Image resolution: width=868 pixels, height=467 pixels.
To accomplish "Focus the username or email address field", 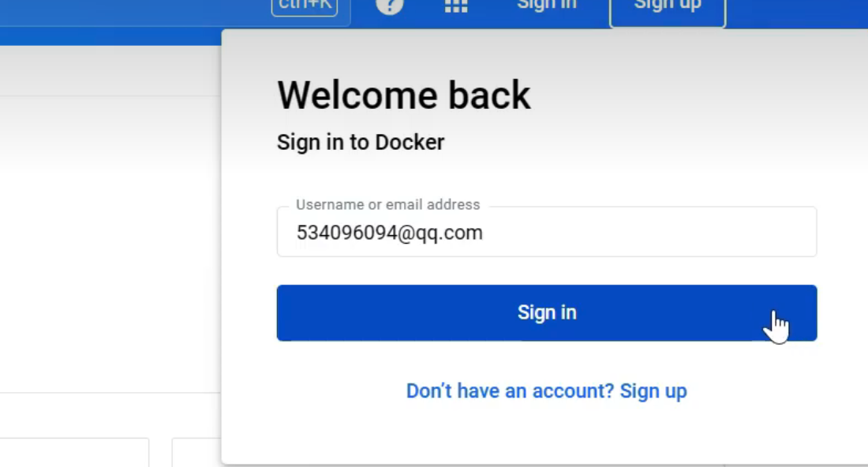I will (546, 233).
